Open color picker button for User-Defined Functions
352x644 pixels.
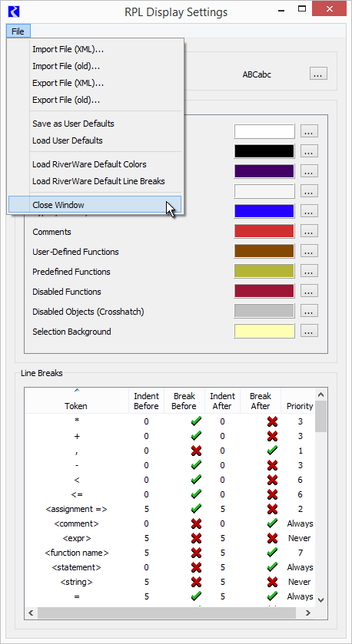pos(309,251)
